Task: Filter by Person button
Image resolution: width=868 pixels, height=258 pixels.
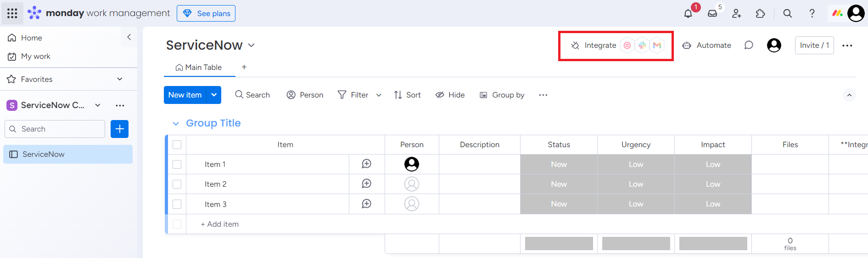Action: click(x=305, y=95)
